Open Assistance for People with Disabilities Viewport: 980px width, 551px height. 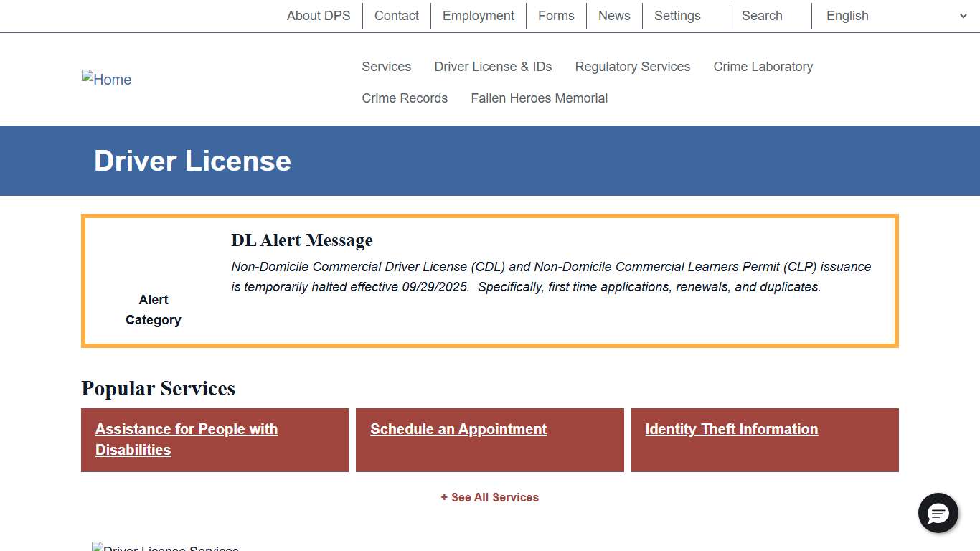pos(186,439)
